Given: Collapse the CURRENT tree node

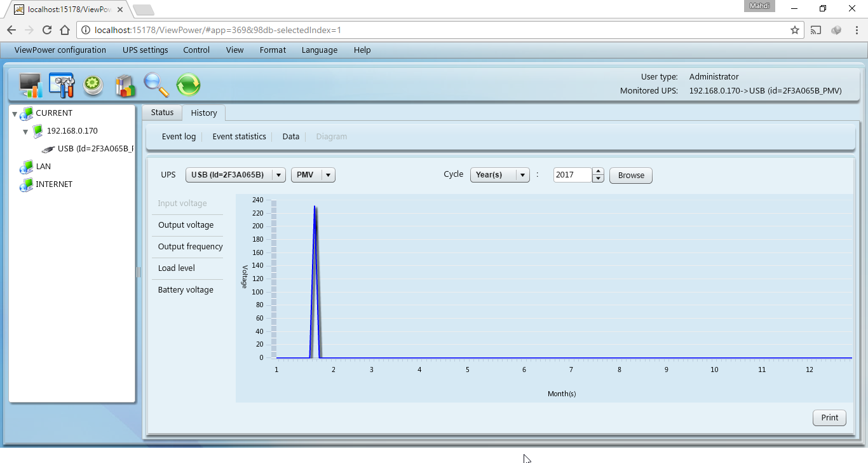Looking at the screenshot, I should [x=15, y=114].
